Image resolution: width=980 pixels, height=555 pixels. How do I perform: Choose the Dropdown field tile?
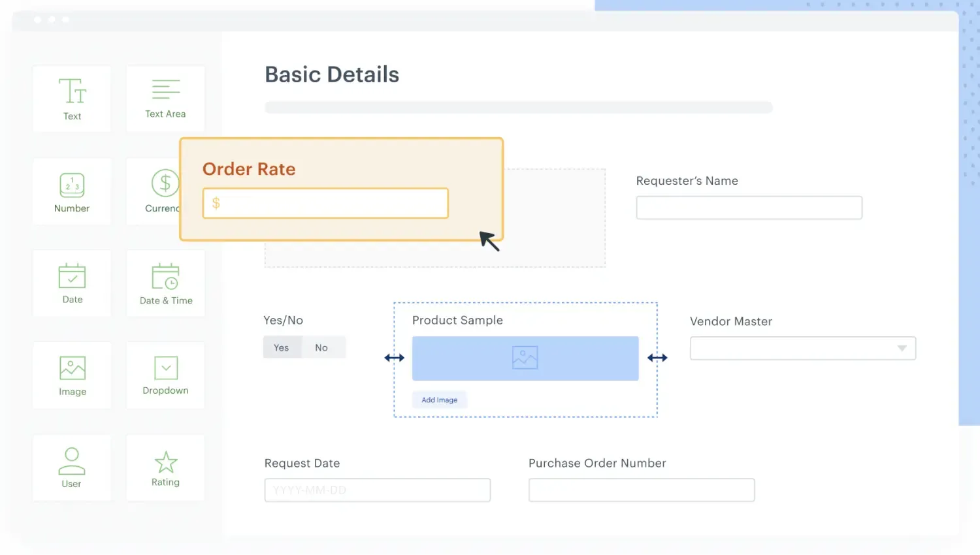click(165, 375)
